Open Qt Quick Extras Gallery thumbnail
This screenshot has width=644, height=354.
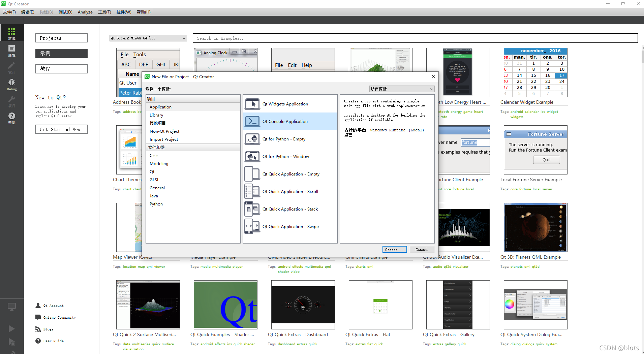(x=458, y=305)
